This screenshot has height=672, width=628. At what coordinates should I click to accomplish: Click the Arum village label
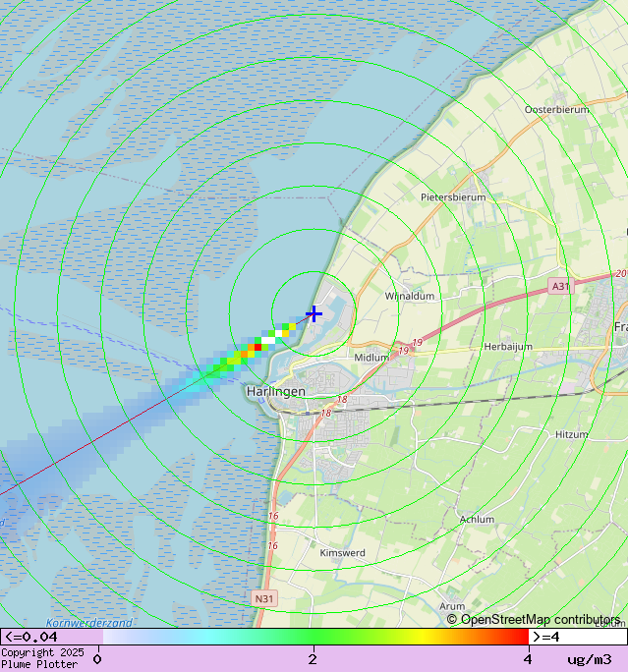[452, 606]
